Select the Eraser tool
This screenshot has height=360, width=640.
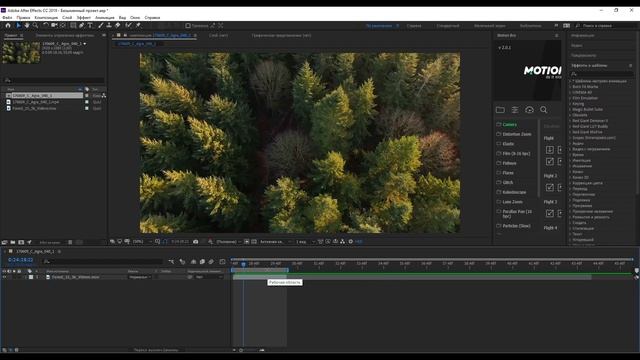pos(118,25)
